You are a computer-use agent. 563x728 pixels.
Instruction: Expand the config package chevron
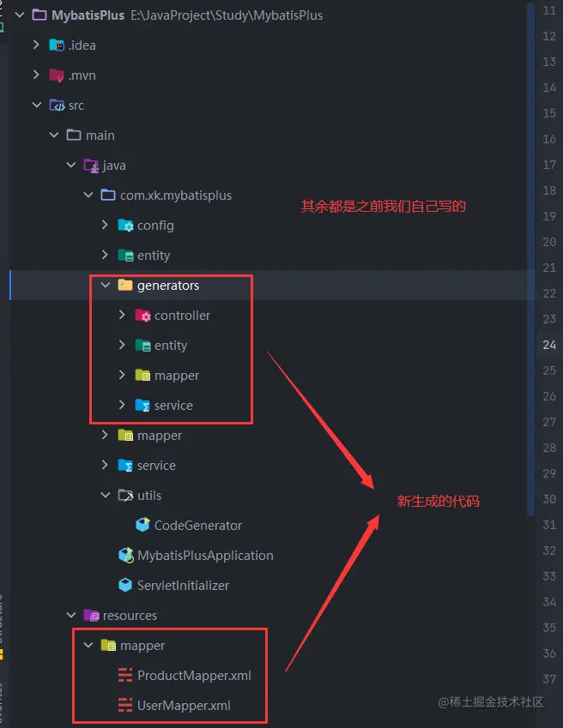coord(105,225)
